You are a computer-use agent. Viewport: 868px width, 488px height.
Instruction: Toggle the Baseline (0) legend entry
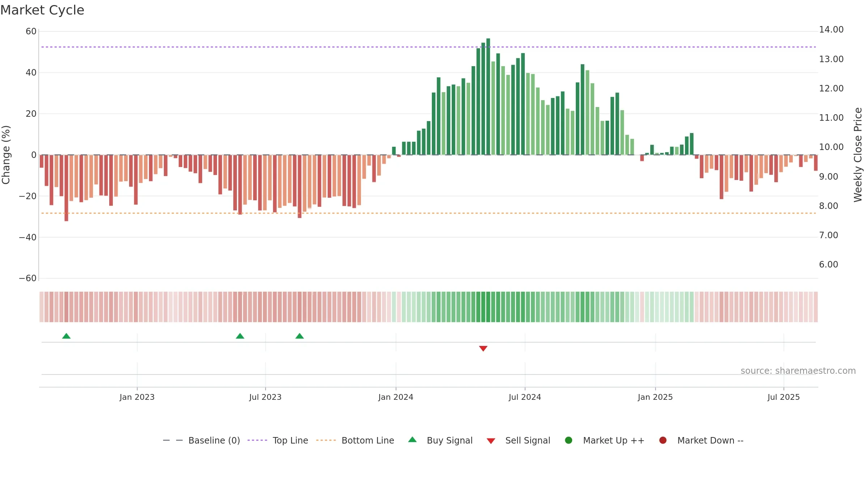201,440
